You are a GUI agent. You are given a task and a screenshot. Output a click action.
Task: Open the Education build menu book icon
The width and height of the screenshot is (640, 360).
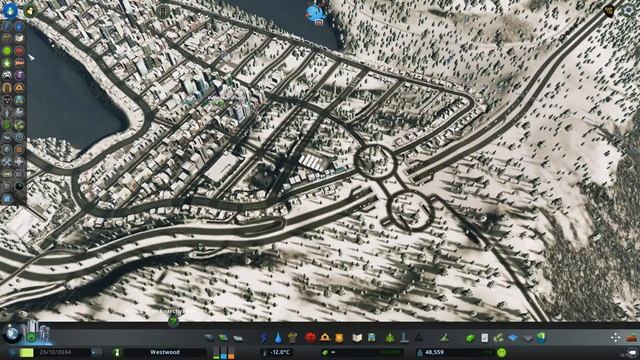357,338
